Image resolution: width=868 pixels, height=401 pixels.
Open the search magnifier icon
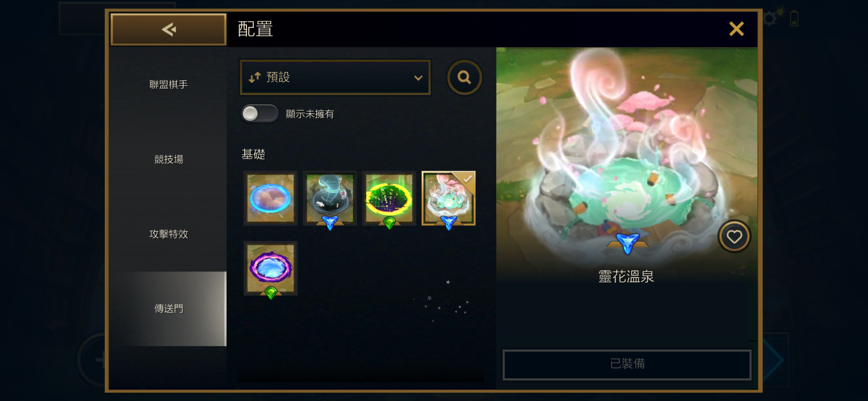click(464, 77)
